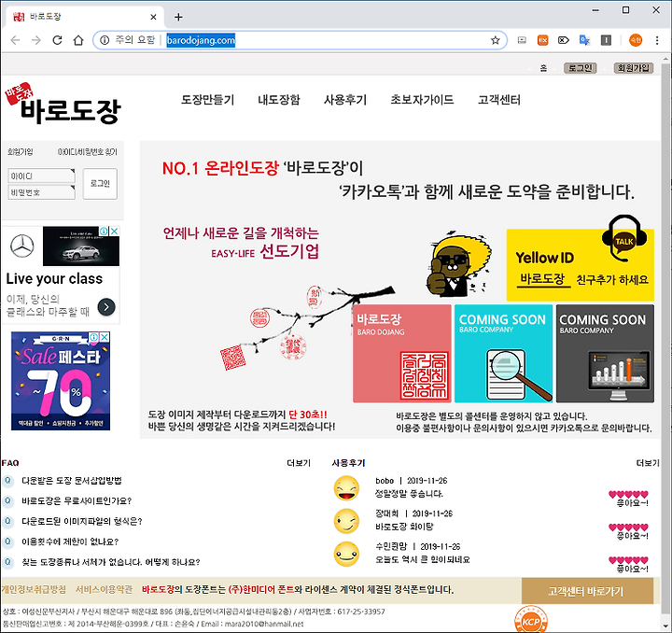The width and height of the screenshot is (672, 633).
Task: Focus the 비밀번호 input field
Action: click(x=41, y=192)
